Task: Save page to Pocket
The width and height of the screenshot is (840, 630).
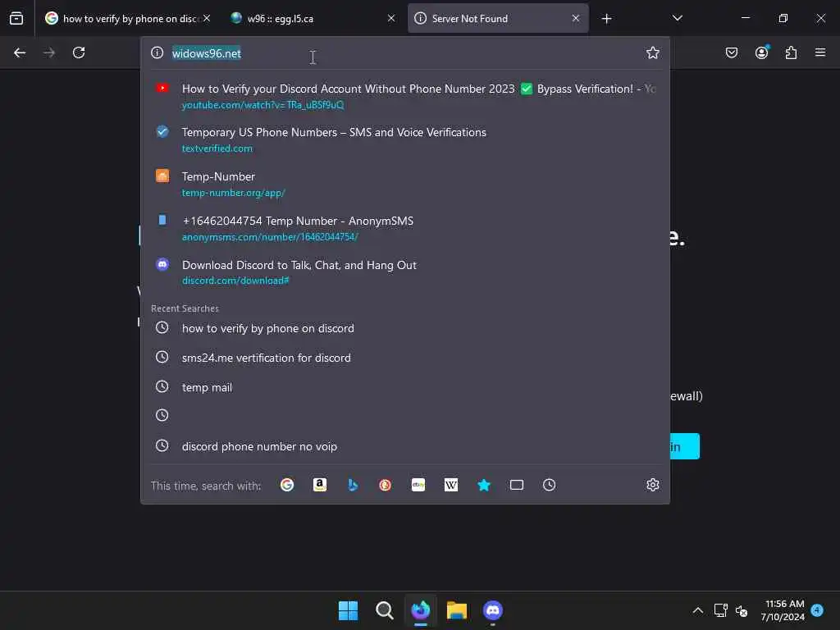Action: (731, 52)
